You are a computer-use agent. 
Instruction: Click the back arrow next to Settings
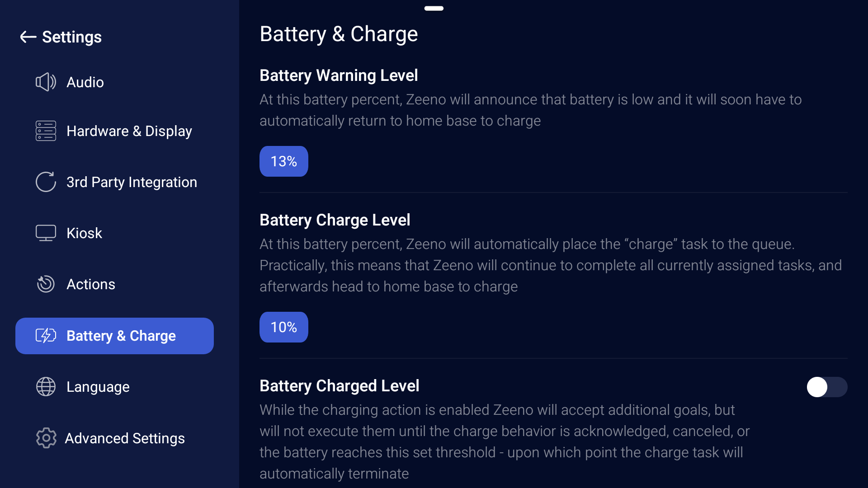[x=28, y=37]
